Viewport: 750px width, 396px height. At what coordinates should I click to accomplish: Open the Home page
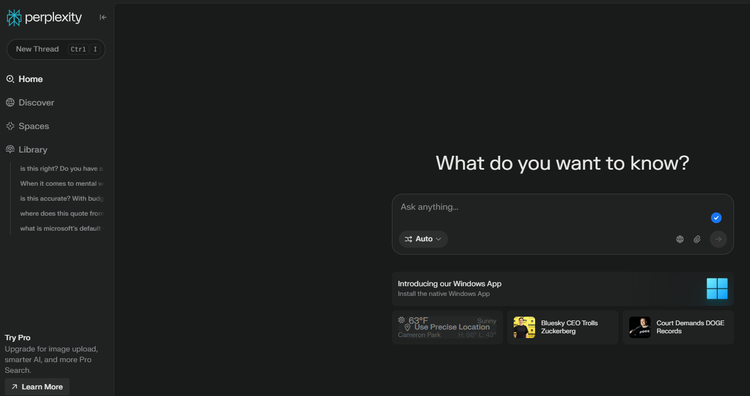[x=31, y=79]
